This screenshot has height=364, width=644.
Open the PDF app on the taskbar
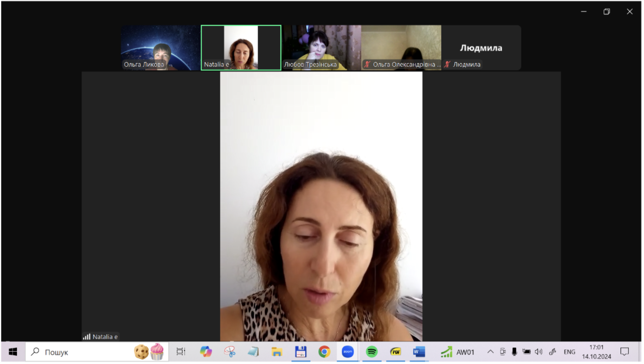coord(395,352)
